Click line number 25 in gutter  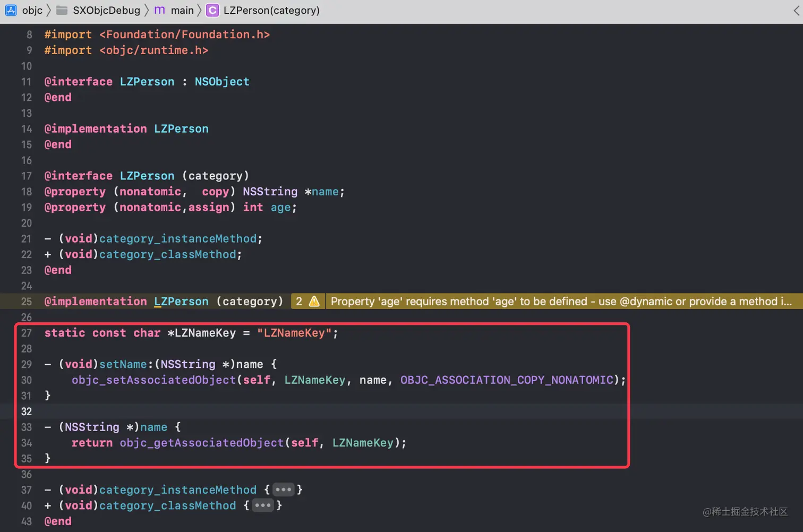tap(27, 302)
